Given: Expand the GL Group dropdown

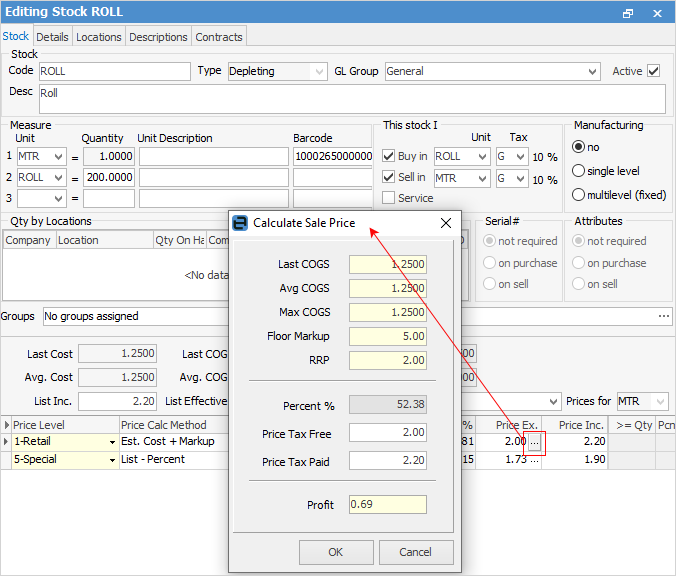Looking at the screenshot, I should [594, 71].
